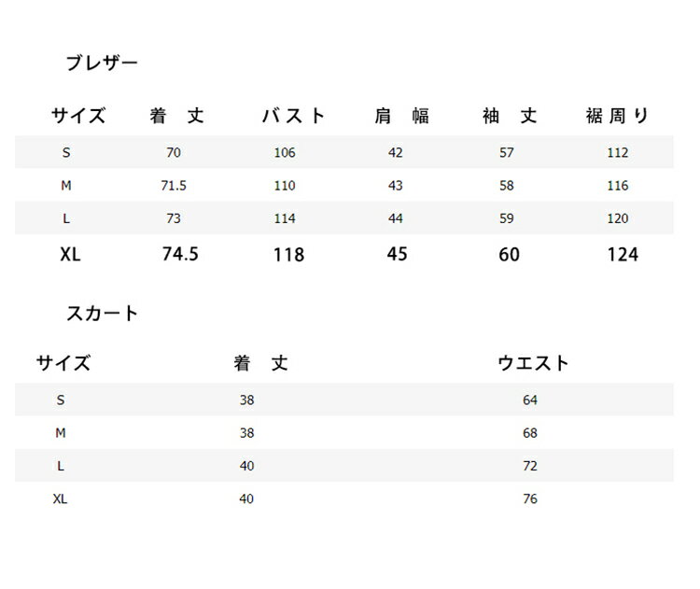Click skirt waist value 64

[530, 400]
